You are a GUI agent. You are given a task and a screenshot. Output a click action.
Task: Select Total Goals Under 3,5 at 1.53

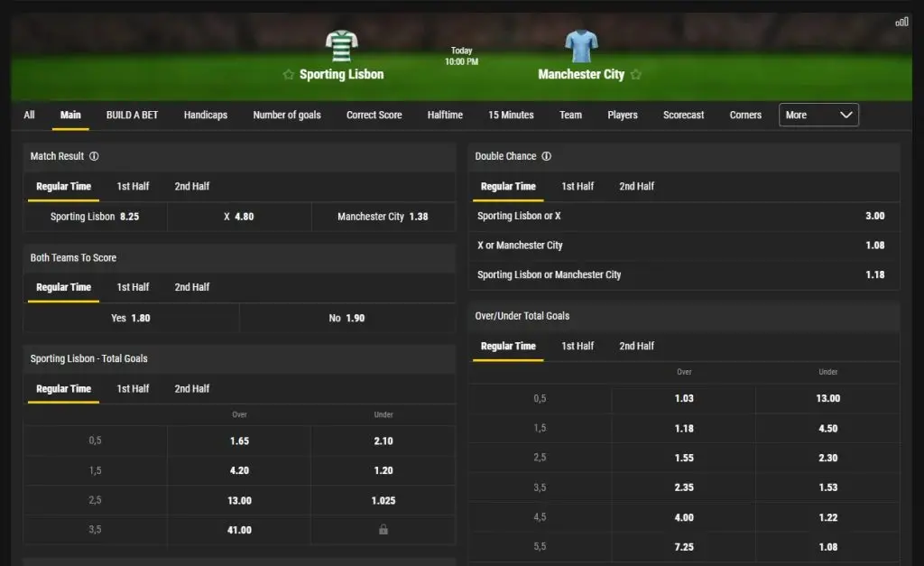tap(828, 487)
